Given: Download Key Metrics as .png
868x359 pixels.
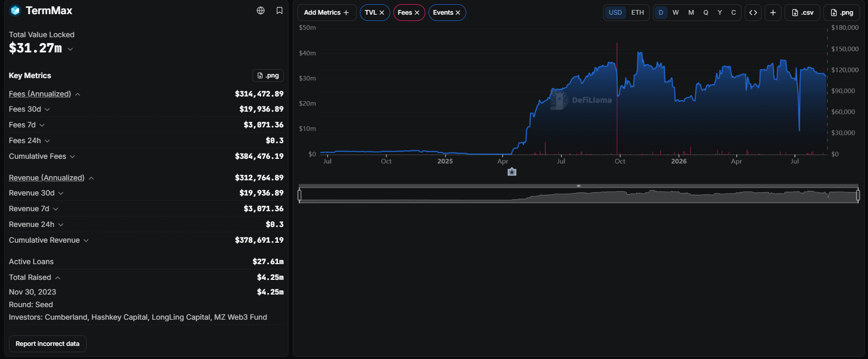Looking at the screenshot, I should [268, 75].
